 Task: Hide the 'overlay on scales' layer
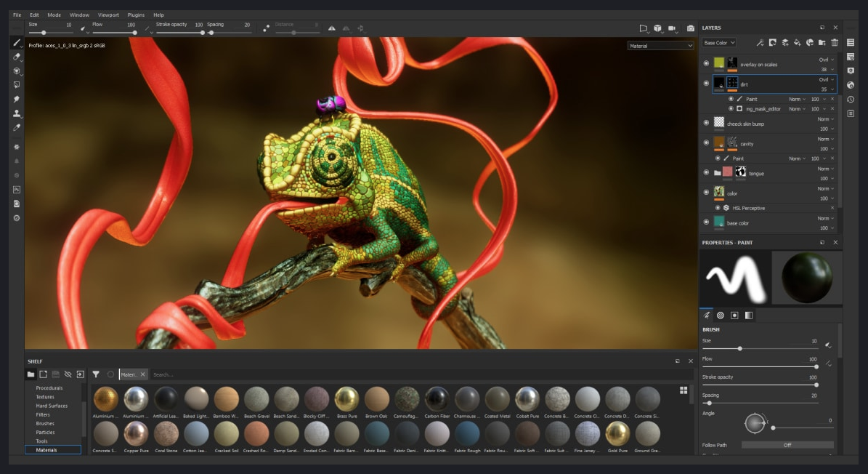pyautogui.click(x=706, y=63)
